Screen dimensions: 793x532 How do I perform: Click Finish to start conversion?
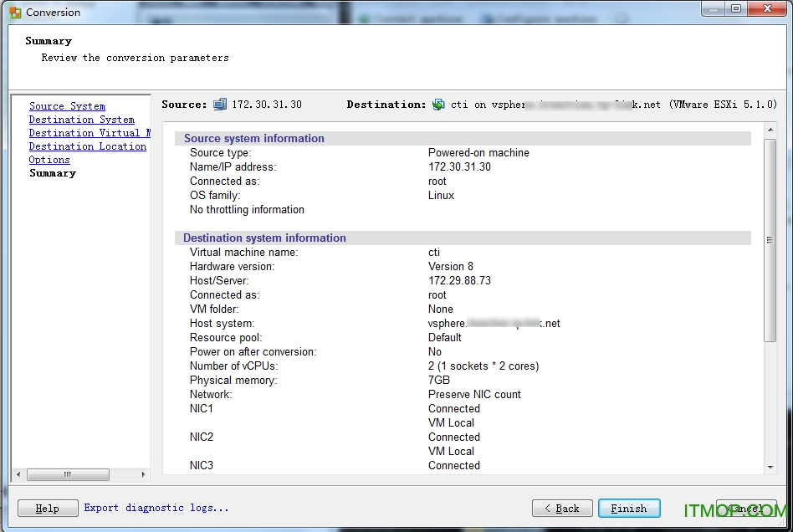(x=629, y=509)
